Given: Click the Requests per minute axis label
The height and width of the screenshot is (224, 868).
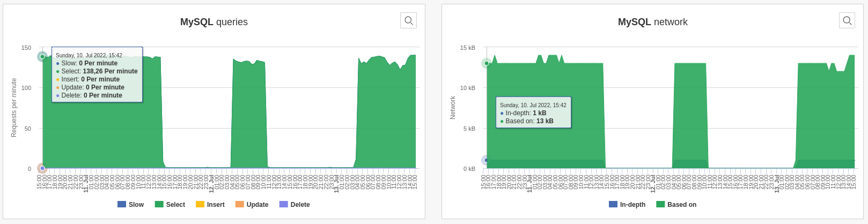Looking at the screenshot, I should [x=14, y=108].
